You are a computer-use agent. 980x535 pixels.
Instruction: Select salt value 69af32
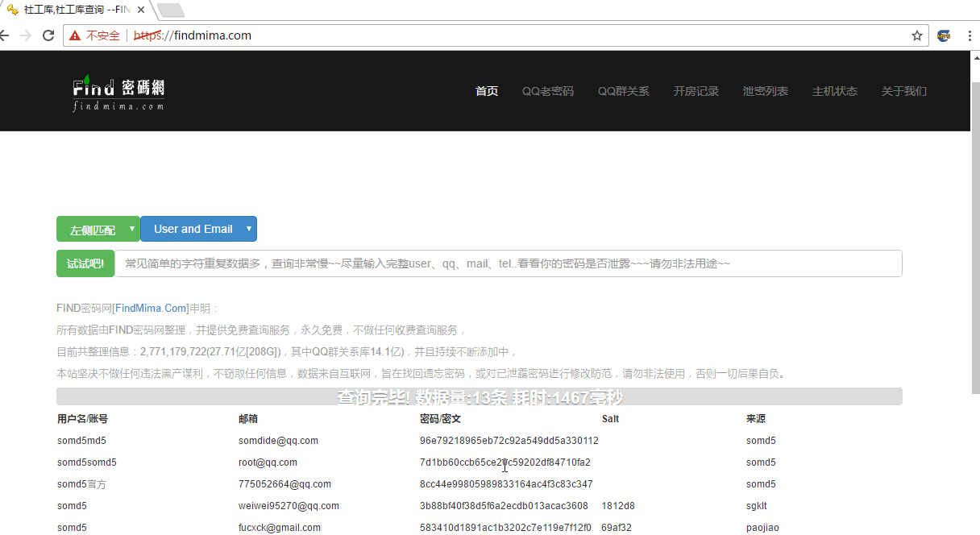coord(618,528)
